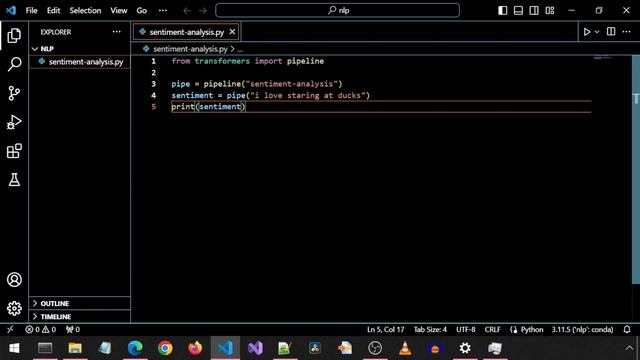
Task: Open the Manage gear menu
Action: 14,308
